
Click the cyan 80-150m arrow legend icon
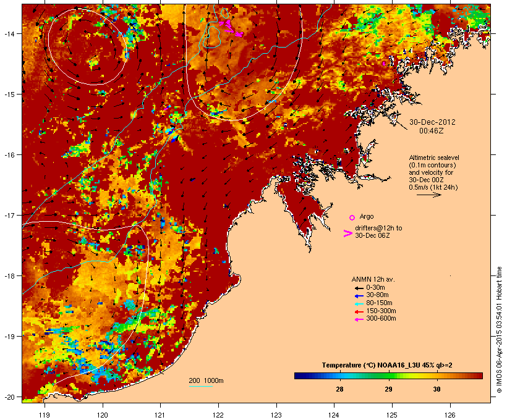coord(359,304)
